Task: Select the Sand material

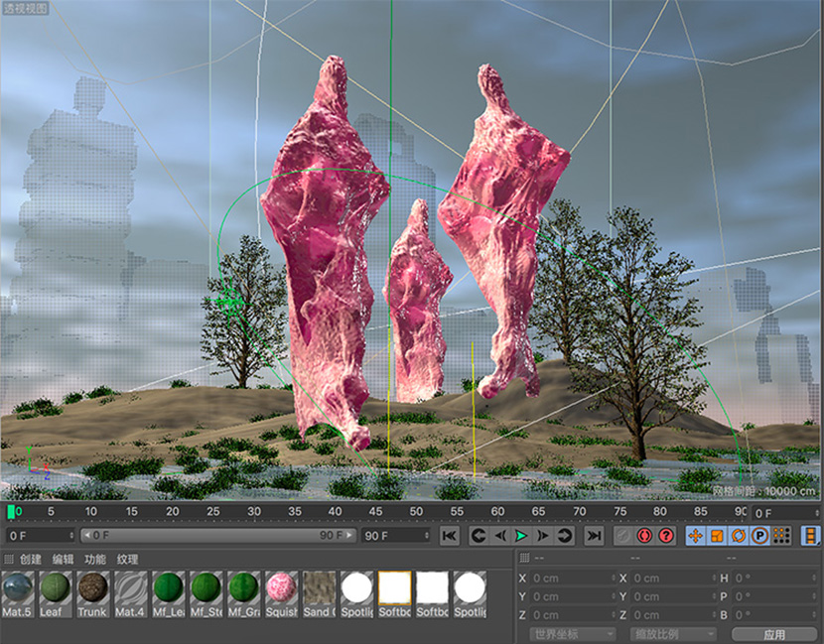Action: point(319,594)
